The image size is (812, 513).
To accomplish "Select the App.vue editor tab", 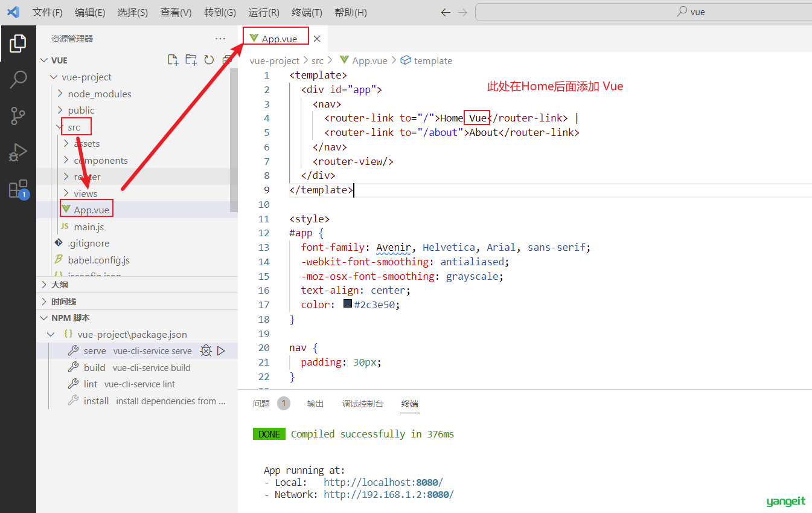I will (x=279, y=39).
